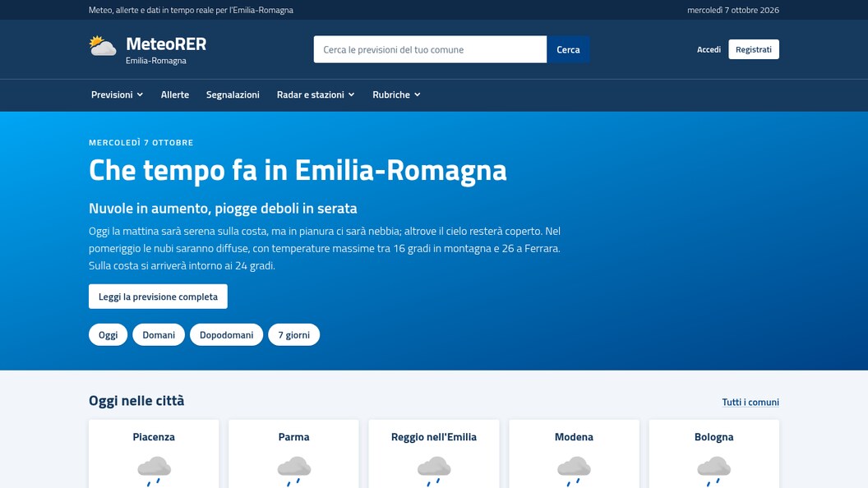Click the top bar tagline Meteo, allerte e dati
The width and height of the screenshot is (868, 488).
point(191,10)
